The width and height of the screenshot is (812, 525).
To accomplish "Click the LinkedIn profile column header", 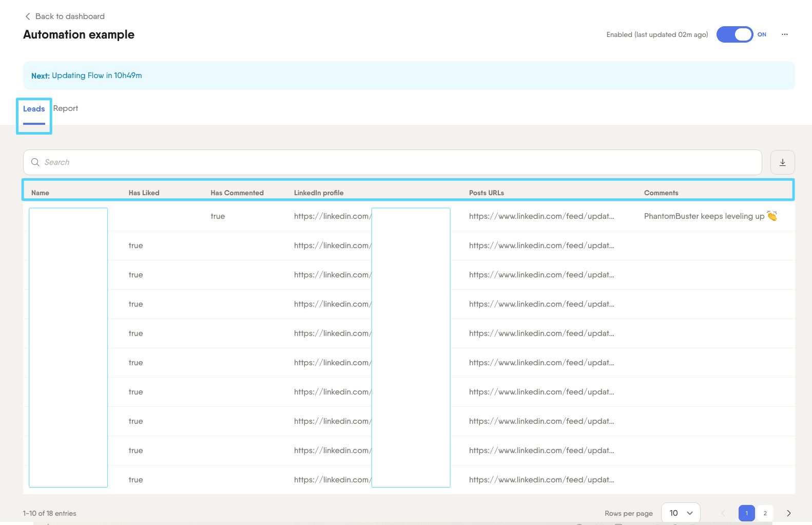I will pyautogui.click(x=319, y=193).
